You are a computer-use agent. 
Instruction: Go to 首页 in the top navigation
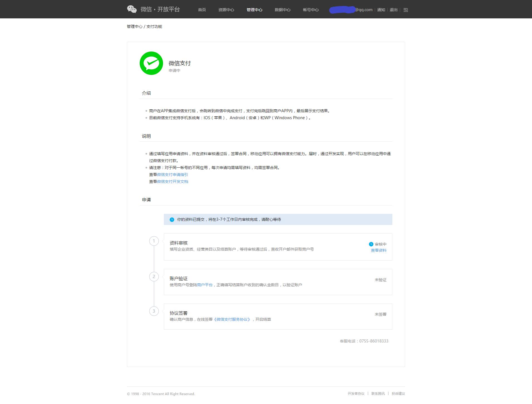click(x=202, y=10)
